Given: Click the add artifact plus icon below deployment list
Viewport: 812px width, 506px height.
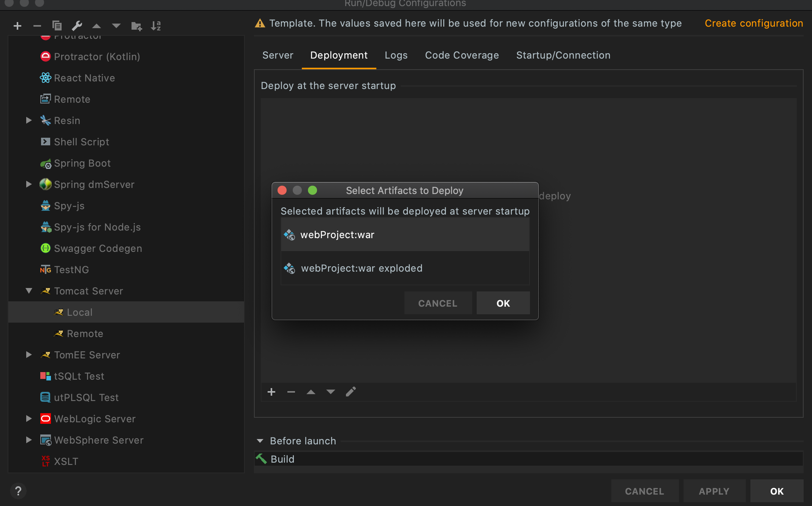Looking at the screenshot, I should tap(271, 392).
